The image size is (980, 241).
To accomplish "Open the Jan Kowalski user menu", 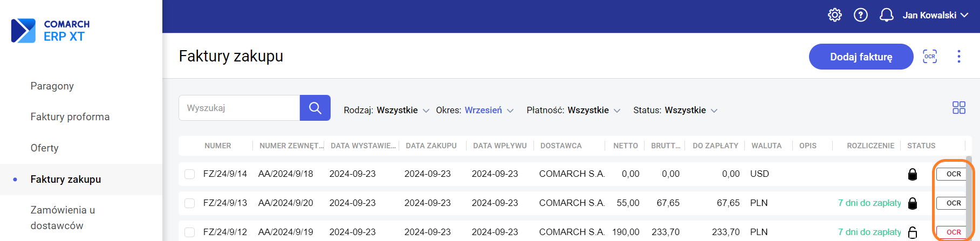I will [x=935, y=15].
